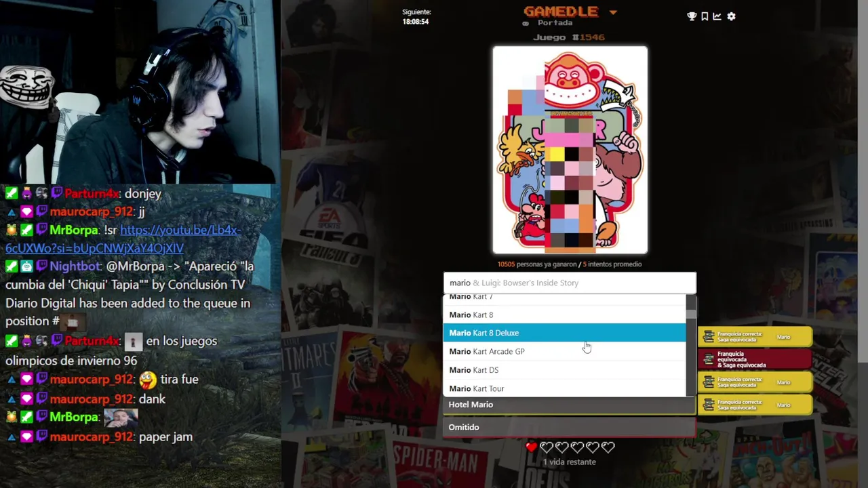Click the robot bot badge beside Nightbot
The height and width of the screenshot is (488, 868).
(26, 266)
